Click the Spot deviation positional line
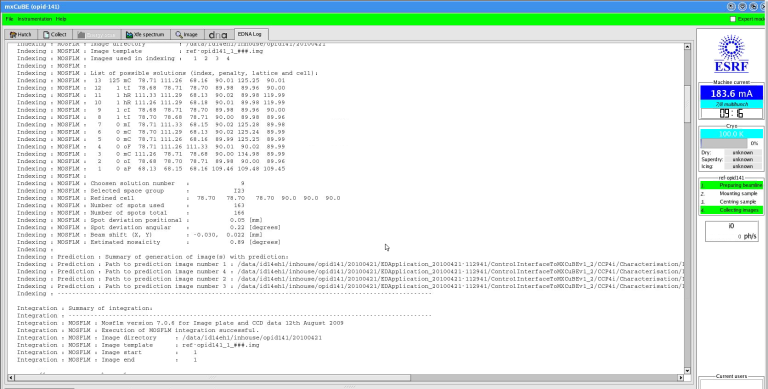Image resolution: width=768 pixels, height=389 pixels. pyautogui.click(x=140, y=220)
